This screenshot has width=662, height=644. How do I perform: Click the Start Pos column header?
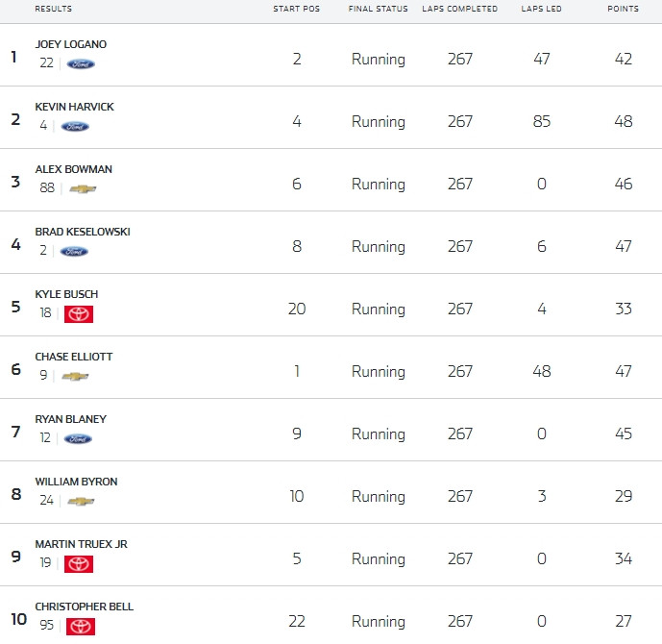296,9
